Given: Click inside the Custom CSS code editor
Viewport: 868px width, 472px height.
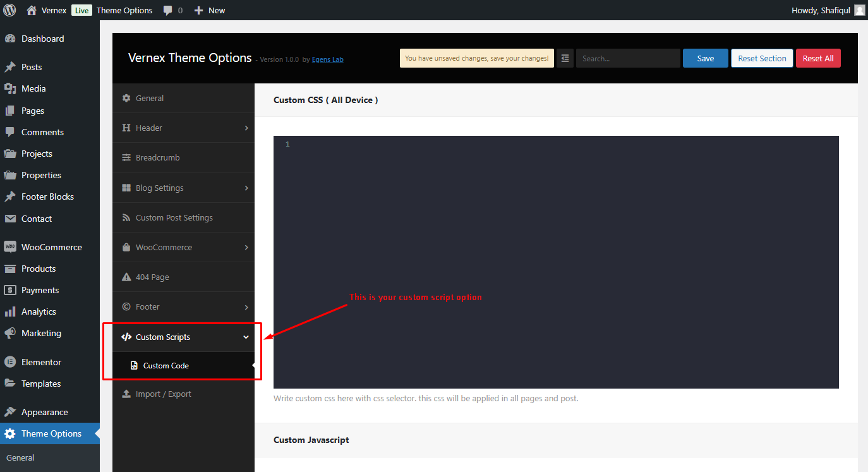Looking at the screenshot, I should pyautogui.click(x=556, y=262).
